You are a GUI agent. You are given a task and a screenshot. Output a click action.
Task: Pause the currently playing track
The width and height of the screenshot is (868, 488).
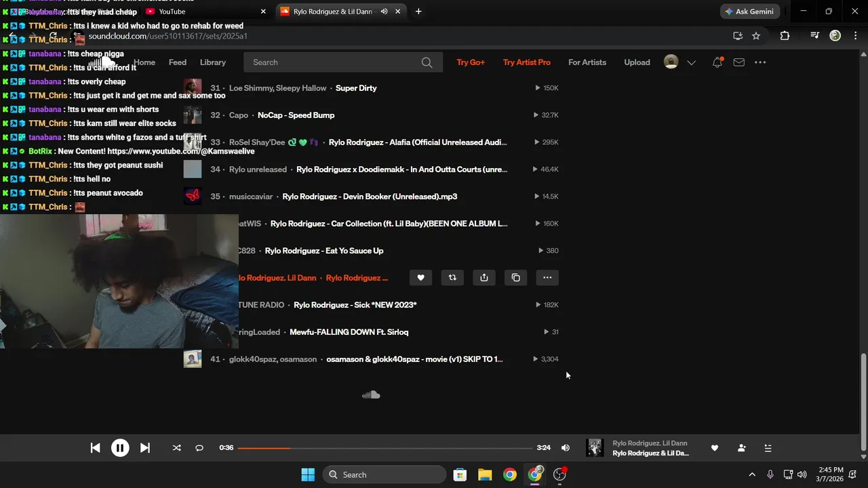click(120, 448)
